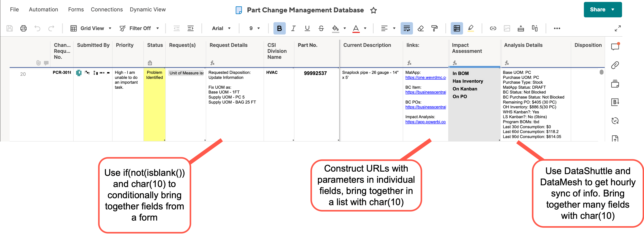The image size is (644, 236).
Task: Open the Conversations panel icon
Action: pos(615,46)
